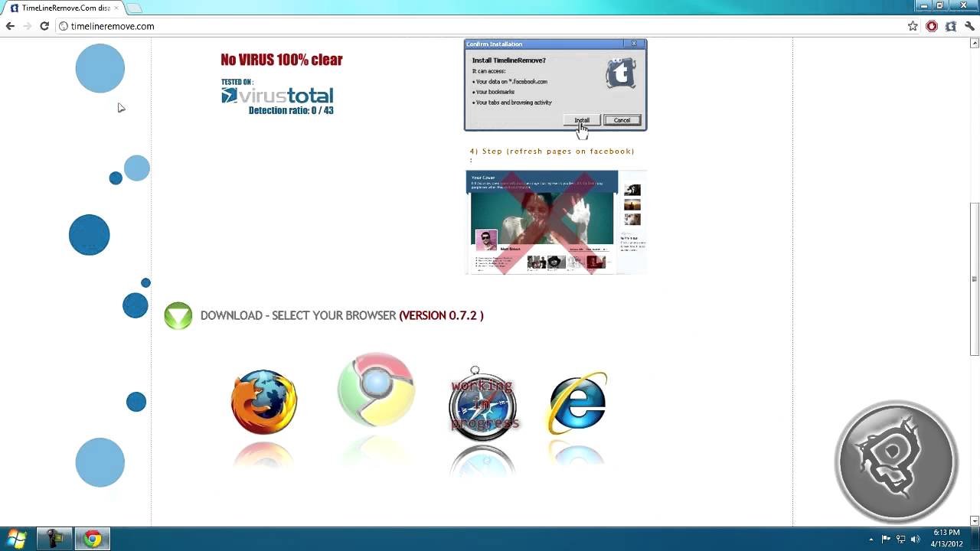
Task: Reload the timelineremove.com page
Action: pyautogui.click(x=44, y=26)
